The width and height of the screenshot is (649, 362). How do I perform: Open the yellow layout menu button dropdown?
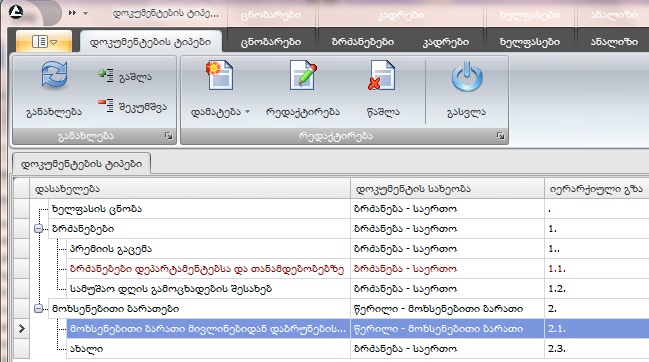(x=44, y=41)
